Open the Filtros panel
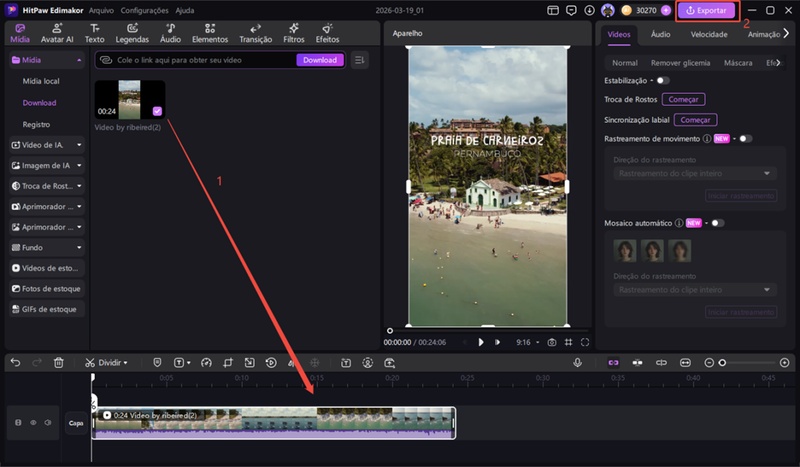The image size is (800, 467). tap(294, 33)
